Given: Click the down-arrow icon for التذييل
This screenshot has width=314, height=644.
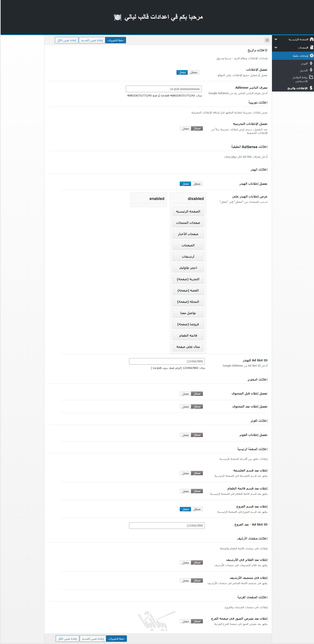Looking at the screenshot, I should click(311, 70).
